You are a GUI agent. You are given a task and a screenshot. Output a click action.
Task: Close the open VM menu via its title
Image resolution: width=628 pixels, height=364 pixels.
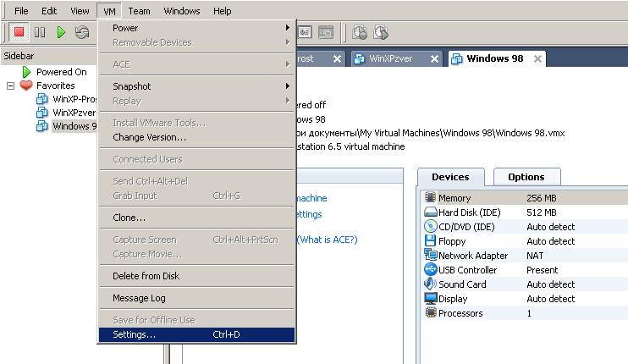109,11
